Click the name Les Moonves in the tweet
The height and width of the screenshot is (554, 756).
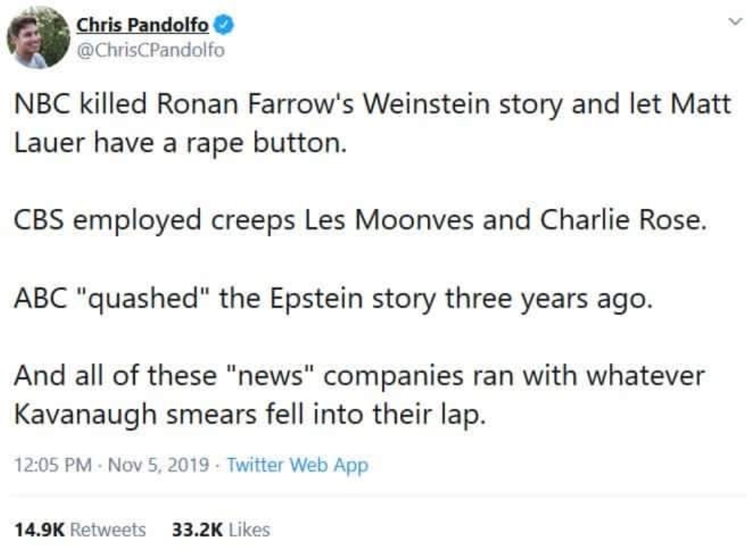[389, 220]
